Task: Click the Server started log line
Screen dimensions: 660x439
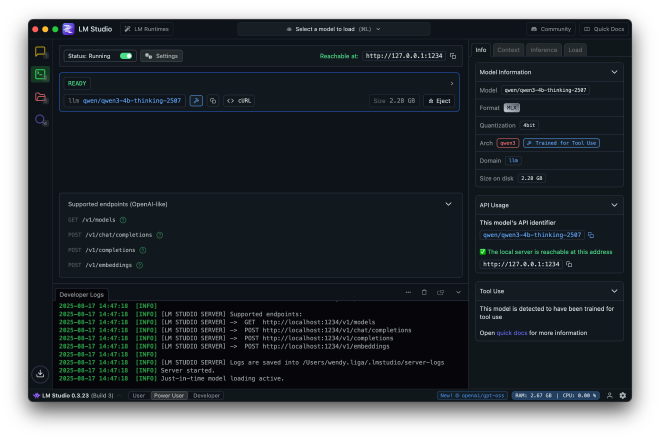Action: 187,370
